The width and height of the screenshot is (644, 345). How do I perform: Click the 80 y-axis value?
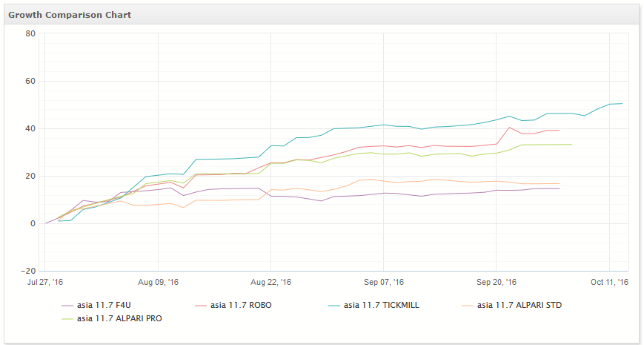click(x=30, y=33)
